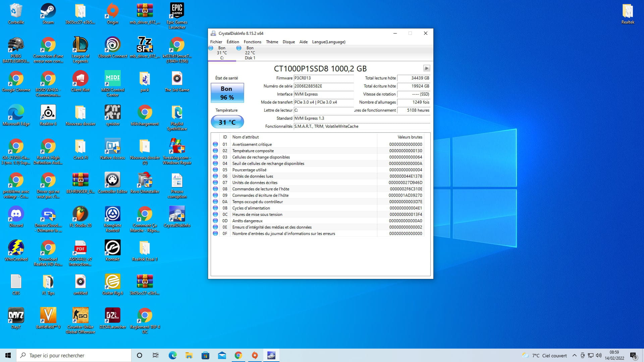This screenshot has width=644, height=362.
Task: Open the synister desktop icon
Action: (x=112, y=115)
